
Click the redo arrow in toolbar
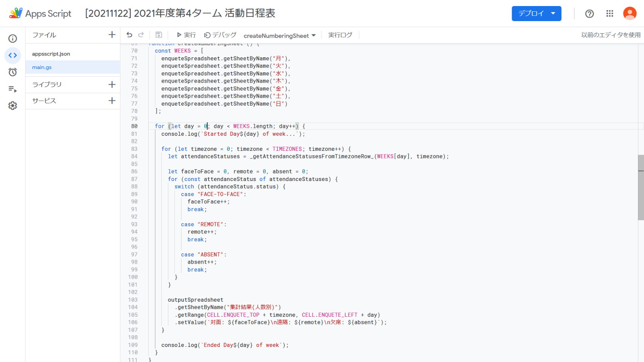click(x=141, y=35)
